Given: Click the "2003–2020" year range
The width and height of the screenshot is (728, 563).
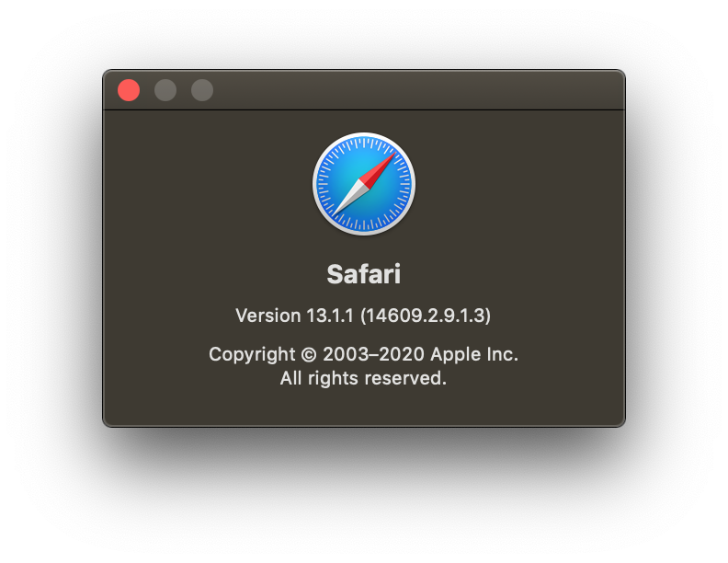Looking at the screenshot, I should 374,354.
